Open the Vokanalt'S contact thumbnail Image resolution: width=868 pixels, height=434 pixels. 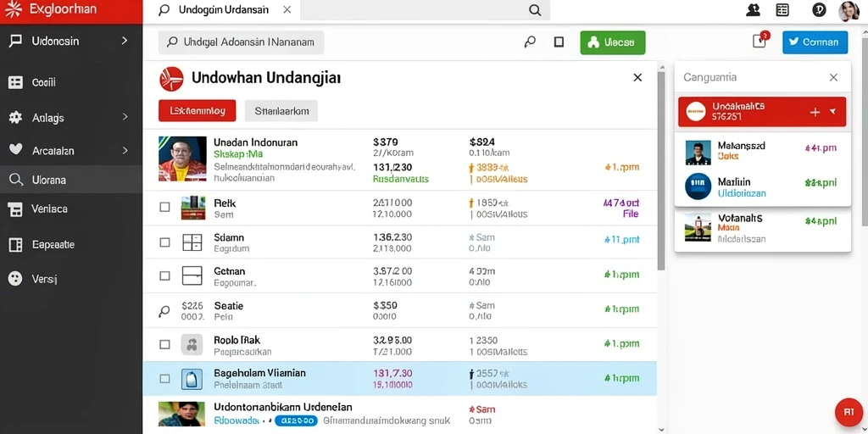[698, 227]
